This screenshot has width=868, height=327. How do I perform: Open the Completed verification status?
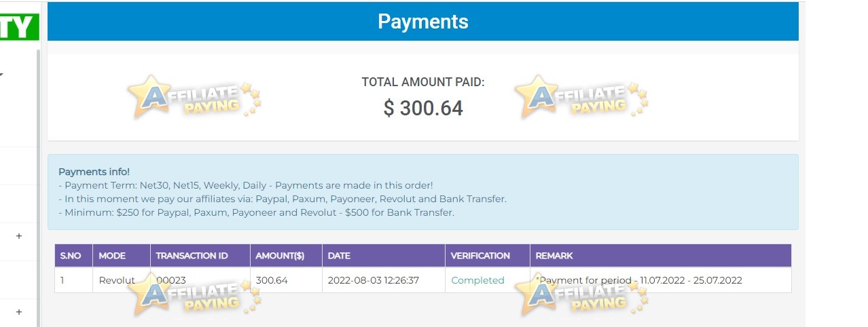pos(477,280)
